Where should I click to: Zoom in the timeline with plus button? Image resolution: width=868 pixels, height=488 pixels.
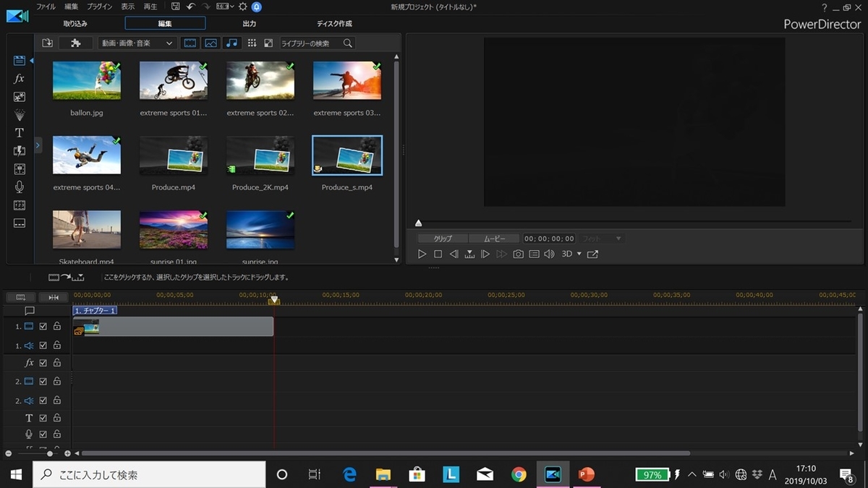pyautogui.click(x=67, y=453)
